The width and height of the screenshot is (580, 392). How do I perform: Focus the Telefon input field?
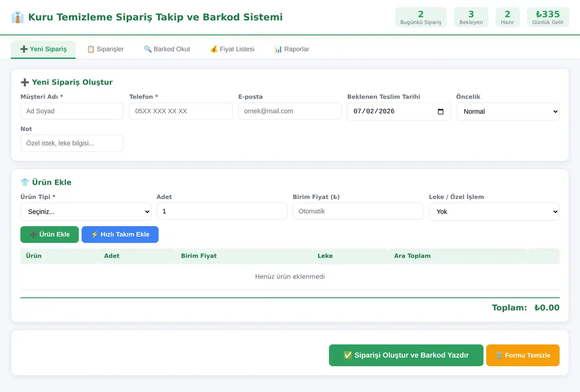181,111
